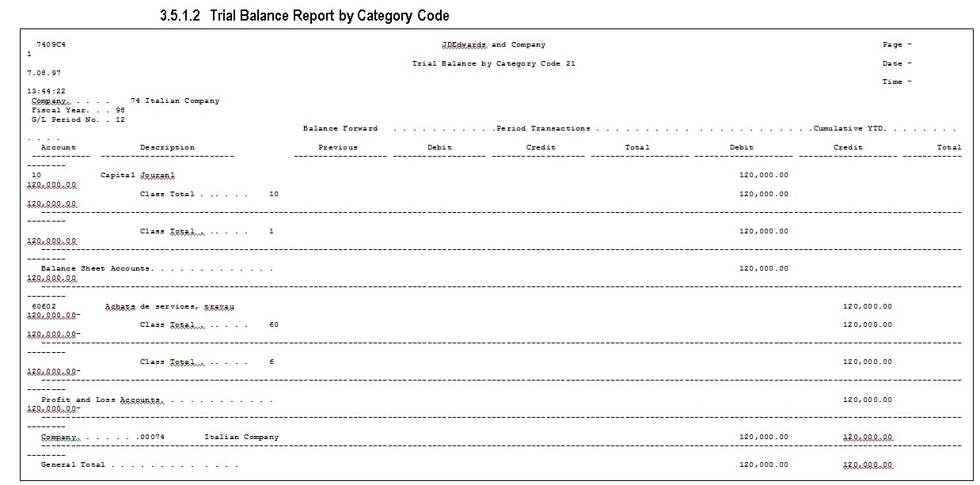Select the "Account" column header
980x485 pixels.
click(59, 147)
